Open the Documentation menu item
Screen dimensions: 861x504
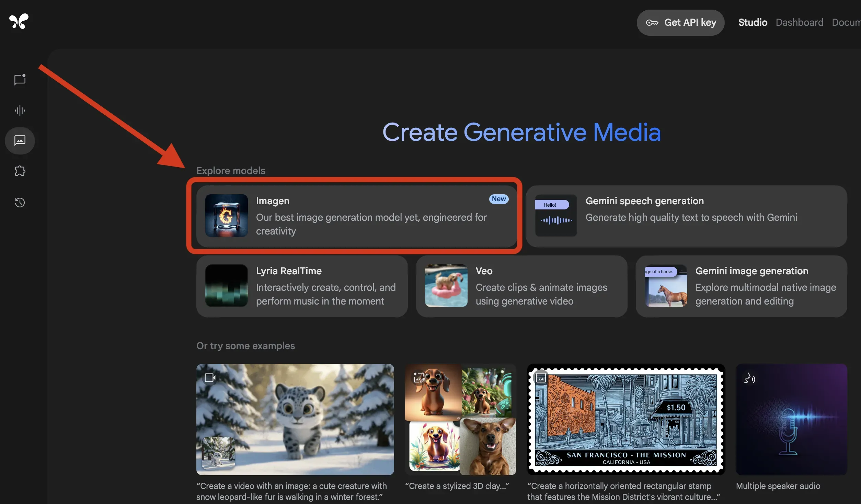pyautogui.click(x=846, y=22)
